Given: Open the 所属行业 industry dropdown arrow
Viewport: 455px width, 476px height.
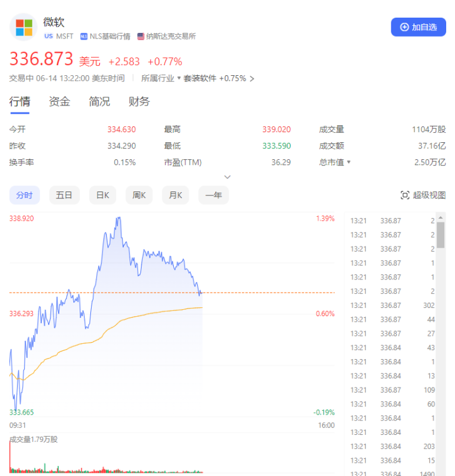Looking at the screenshot, I should [x=179, y=79].
